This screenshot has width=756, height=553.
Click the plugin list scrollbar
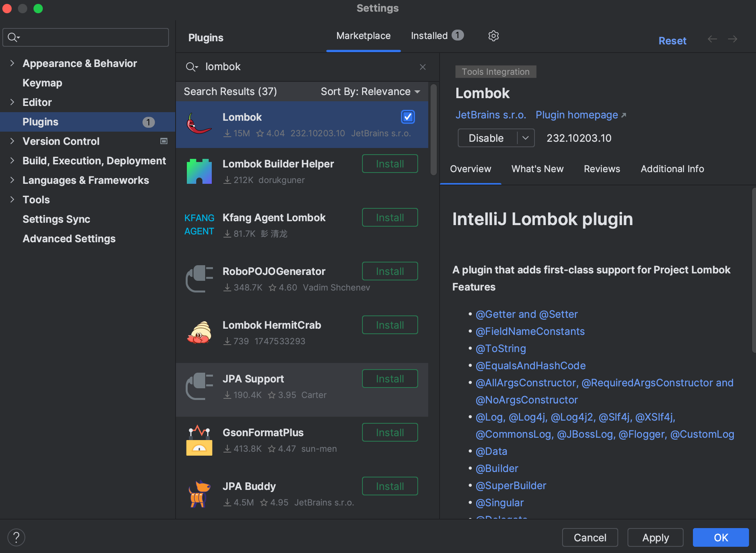[x=433, y=130]
